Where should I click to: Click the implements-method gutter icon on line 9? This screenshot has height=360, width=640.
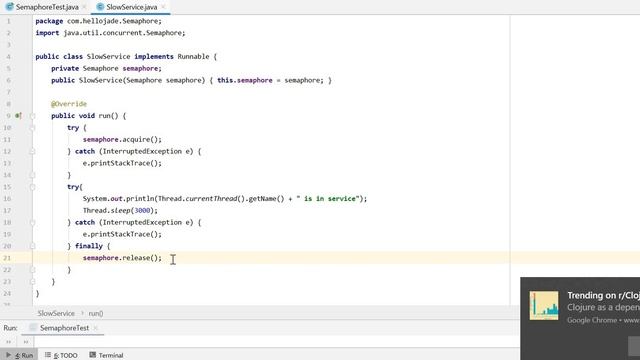[18, 116]
